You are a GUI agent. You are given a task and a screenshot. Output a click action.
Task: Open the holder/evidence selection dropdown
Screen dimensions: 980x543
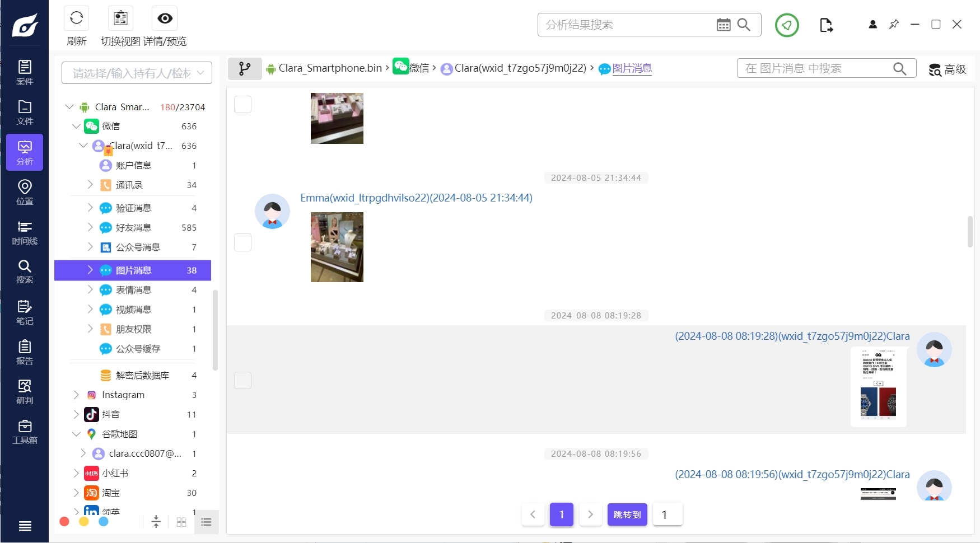pyautogui.click(x=137, y=73)
